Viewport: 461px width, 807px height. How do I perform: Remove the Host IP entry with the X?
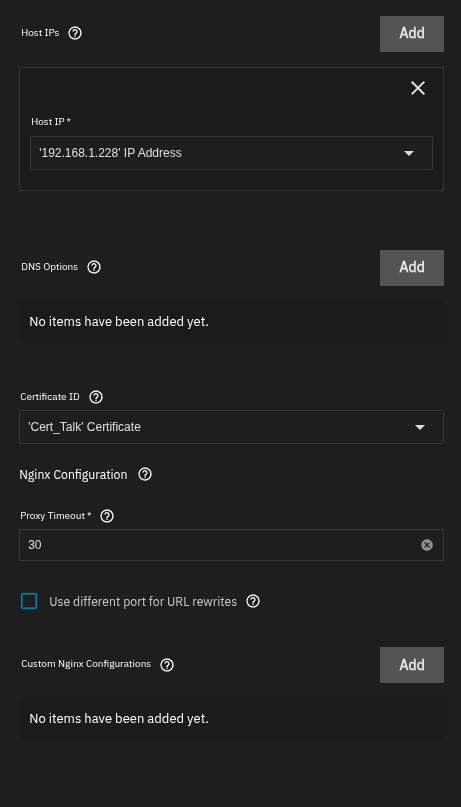click(418, 89)
